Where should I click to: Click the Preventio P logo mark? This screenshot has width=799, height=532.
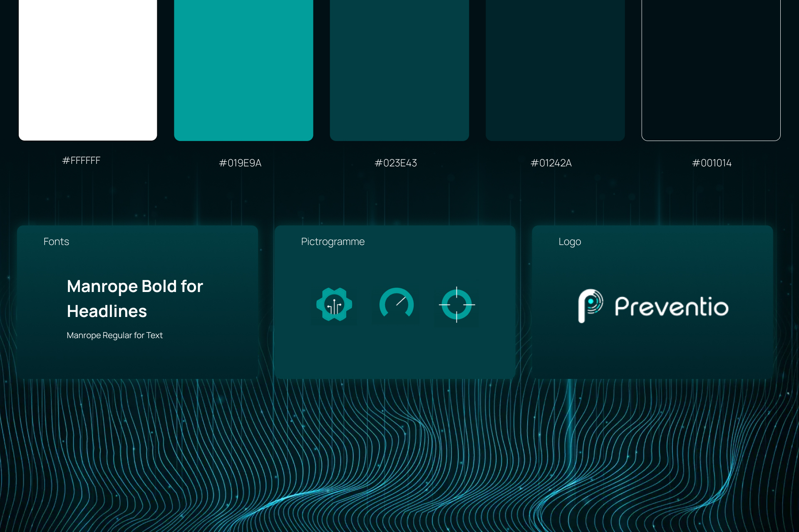coord(590,306)
